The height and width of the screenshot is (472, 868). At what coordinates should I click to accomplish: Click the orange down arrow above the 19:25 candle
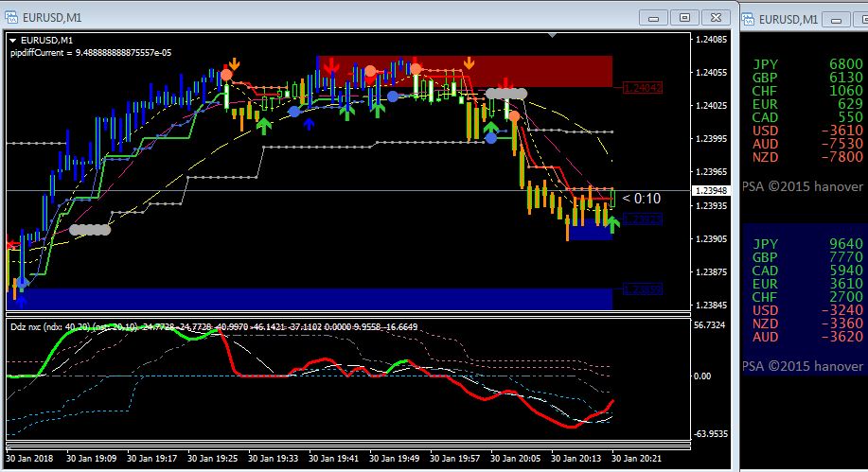(234, 64)
